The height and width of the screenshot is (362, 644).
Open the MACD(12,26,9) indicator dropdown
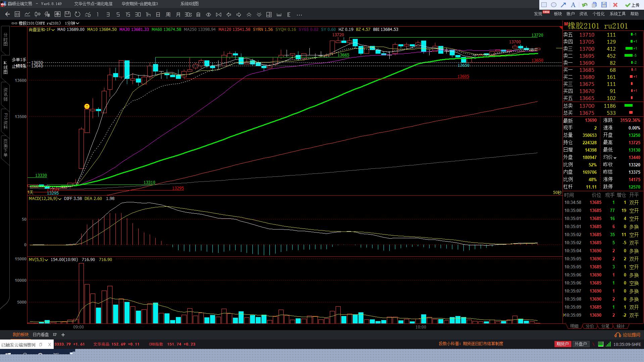(45, 199)
